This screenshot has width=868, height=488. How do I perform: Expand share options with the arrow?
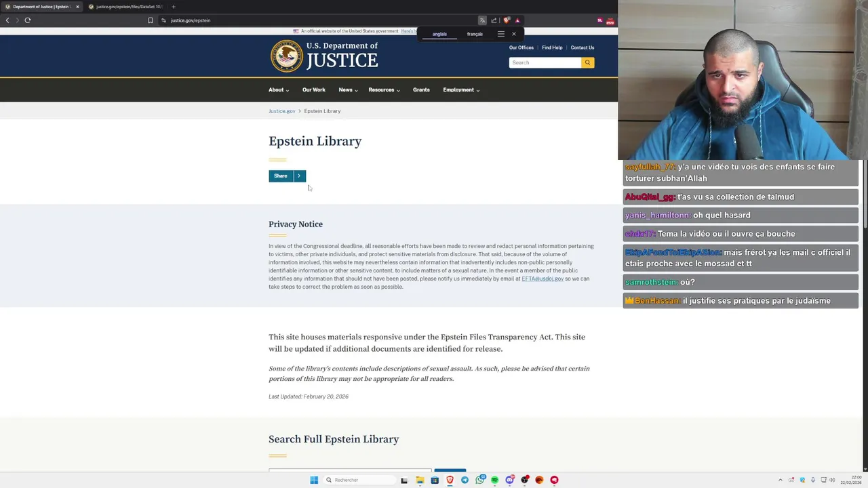(299, 176)
